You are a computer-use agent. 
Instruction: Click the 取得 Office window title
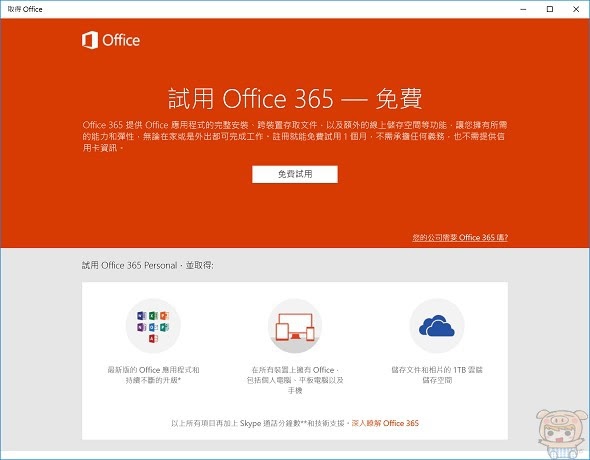click(x=25, y=9)
